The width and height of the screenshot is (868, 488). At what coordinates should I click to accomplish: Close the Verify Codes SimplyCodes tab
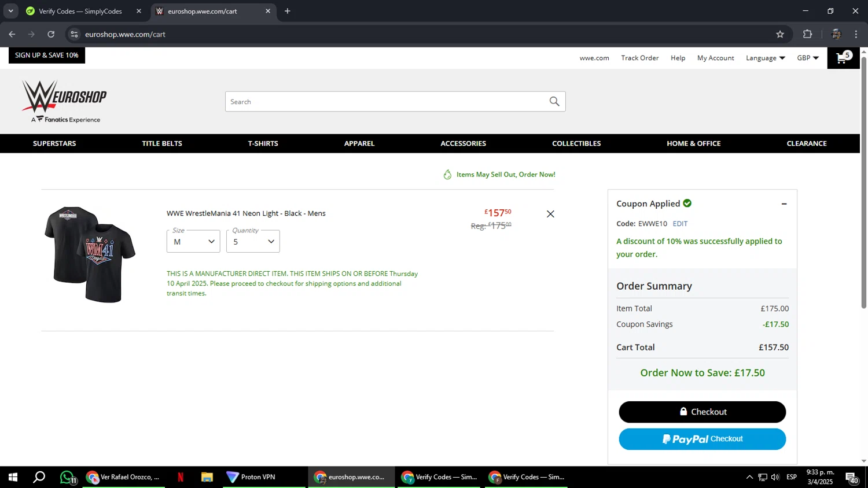(x=139, y=11)
